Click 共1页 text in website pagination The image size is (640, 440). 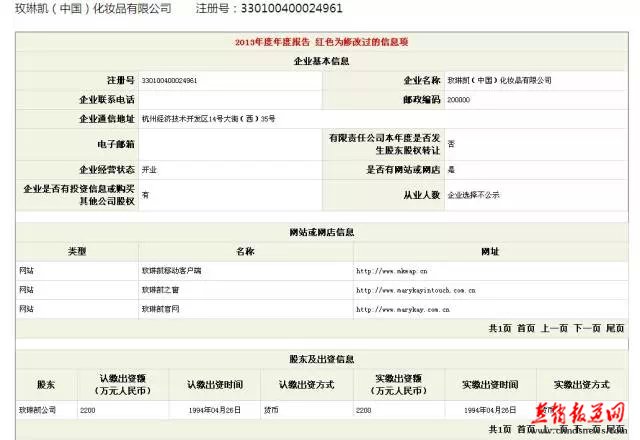tap(500, 328)
